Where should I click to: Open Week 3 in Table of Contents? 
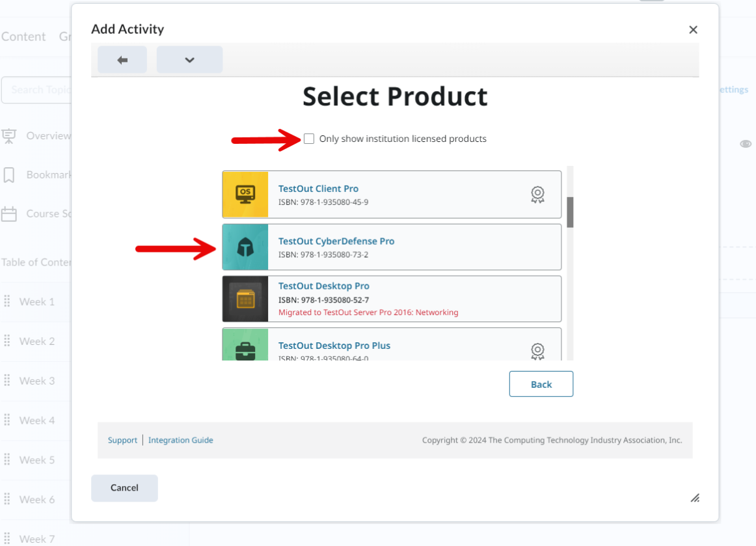[x=37, y=381]
